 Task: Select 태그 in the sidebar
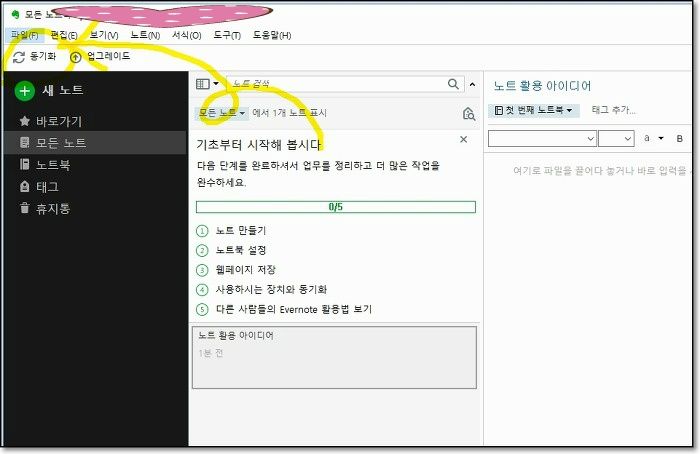pyautogui.click(x=47, y=186)
